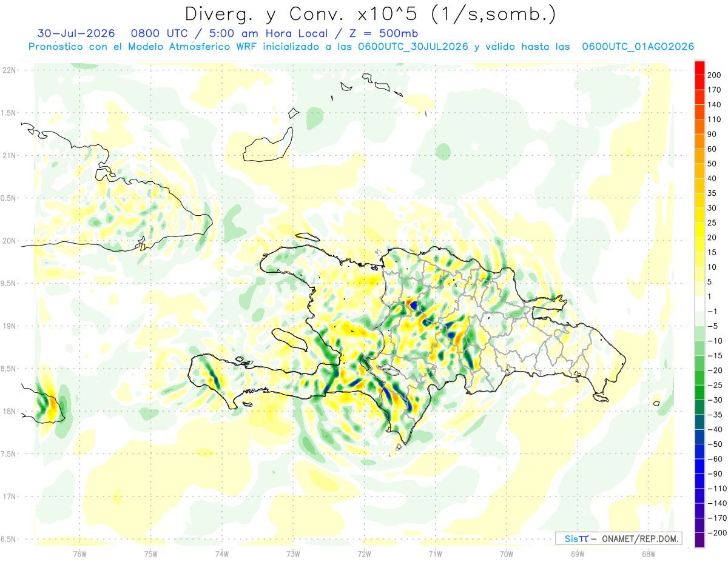Screen dimensions: 728x562
Task: Click the color bar label positive "200"
Action: click(x=715, y=75)
